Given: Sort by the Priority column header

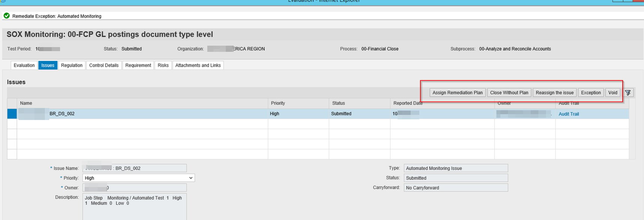Looking at the screenshot, I should tap(299, 103).
